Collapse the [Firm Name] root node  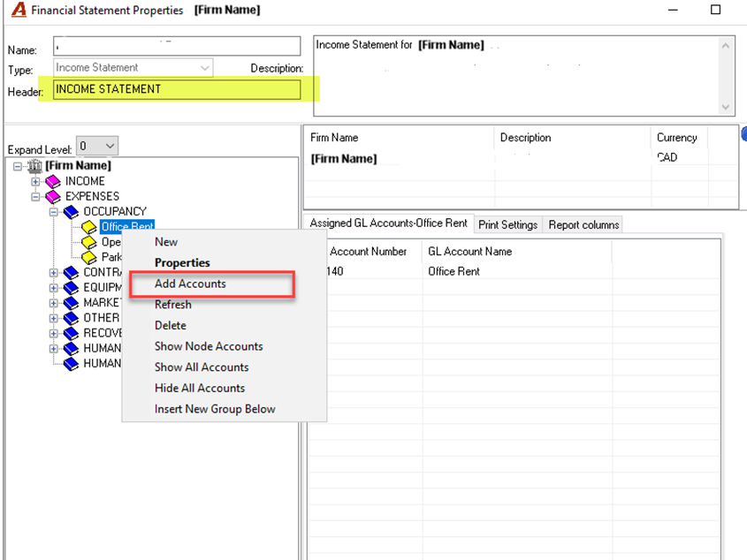[18, 166]
